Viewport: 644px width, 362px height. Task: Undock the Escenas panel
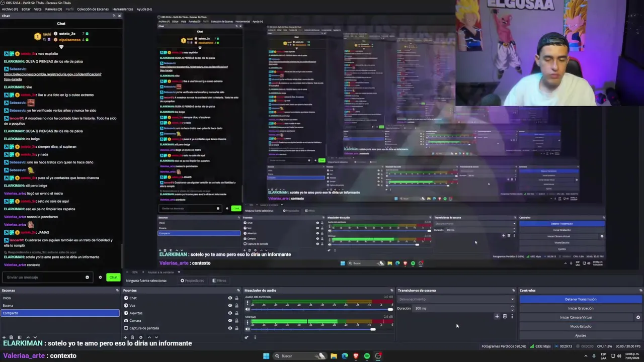click(117, 290)
